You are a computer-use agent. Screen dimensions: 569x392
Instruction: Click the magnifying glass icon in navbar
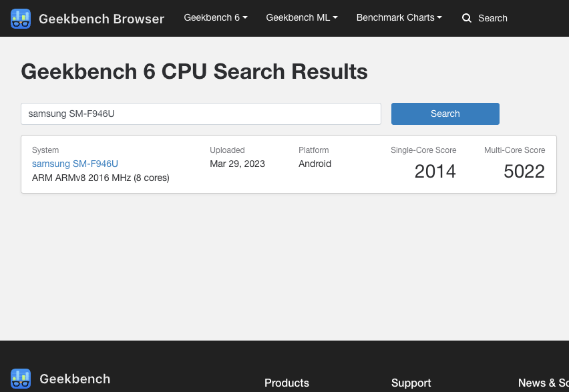click(467, 18)
